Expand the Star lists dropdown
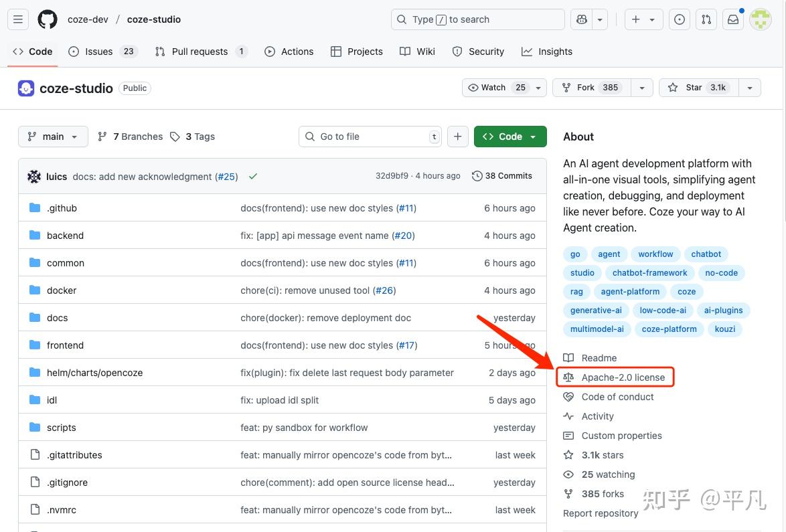The height and width of the screenshot is (532, 786). point(750,88)
